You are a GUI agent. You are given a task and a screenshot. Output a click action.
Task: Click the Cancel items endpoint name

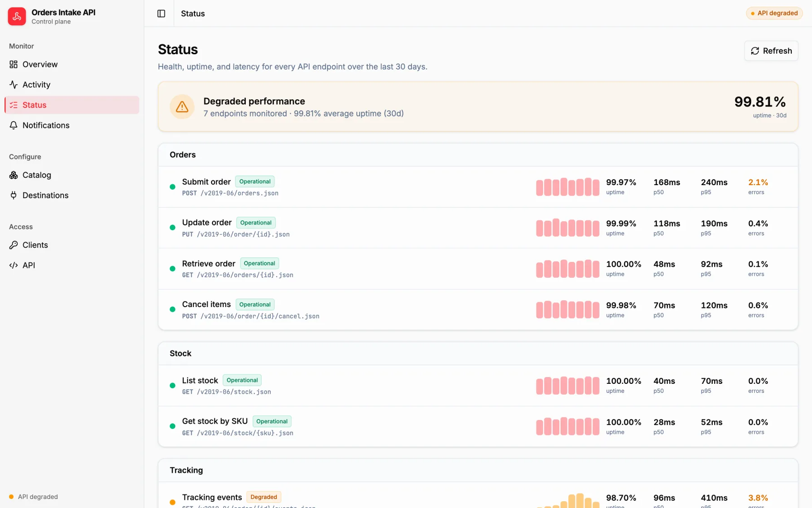click(x=206, y=304)
